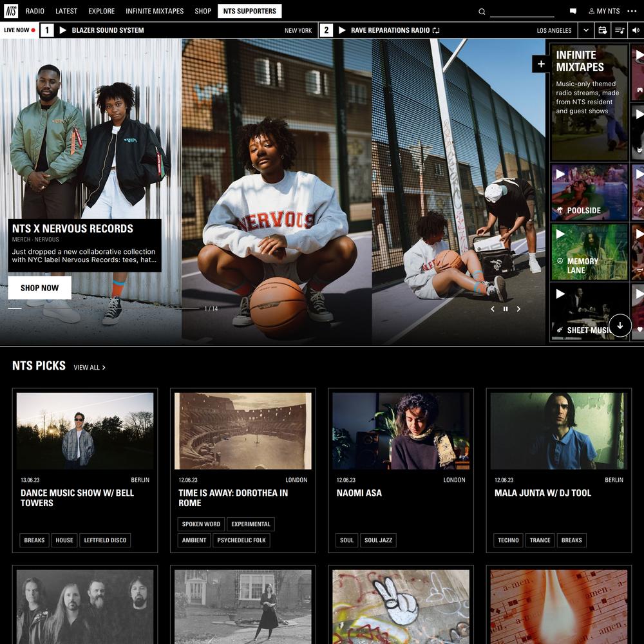
Task: Select the Experimental genre tag
Action: click(x=251, y=524)
